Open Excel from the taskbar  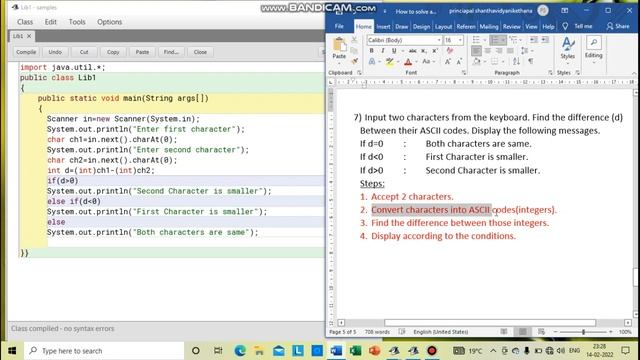point(355,351)
